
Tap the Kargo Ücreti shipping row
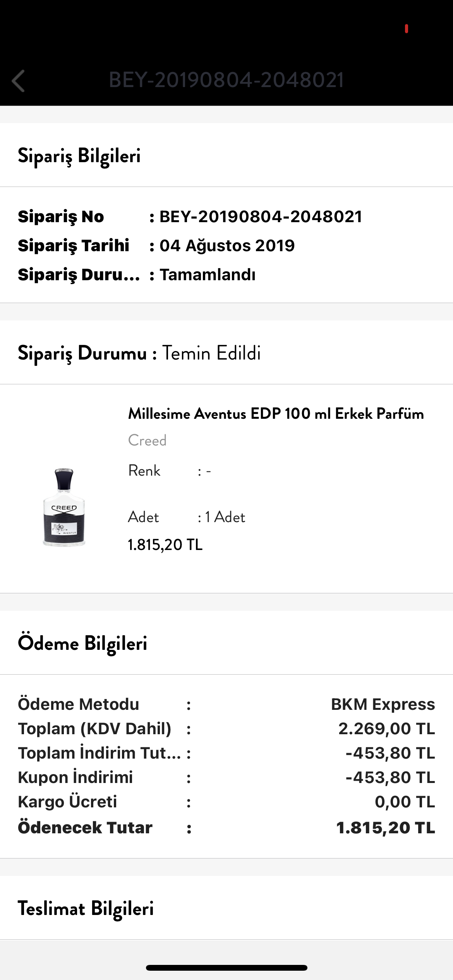(x=226, y=802)
